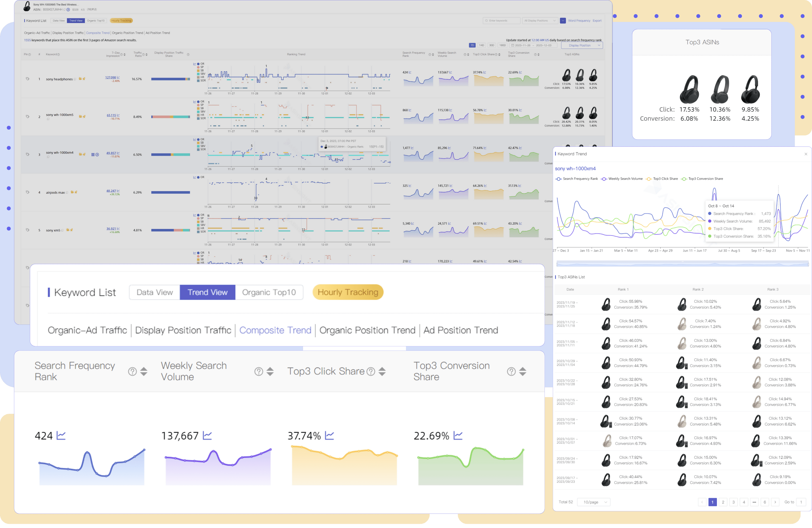The width and height of the screenshot is (812, 528).
Task: Click Amazon circle icon in sony wh-1000xm4 row
Action: click(x=97, y=154)
